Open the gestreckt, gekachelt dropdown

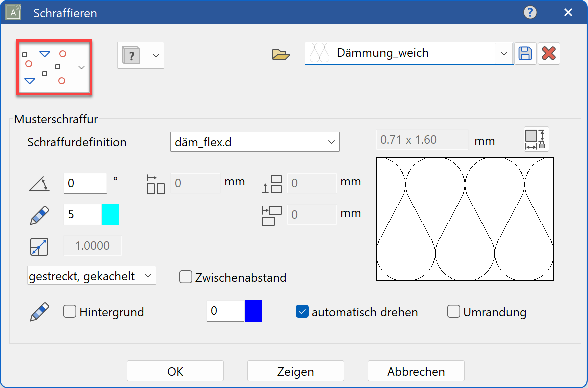click(x=92, y=276)
